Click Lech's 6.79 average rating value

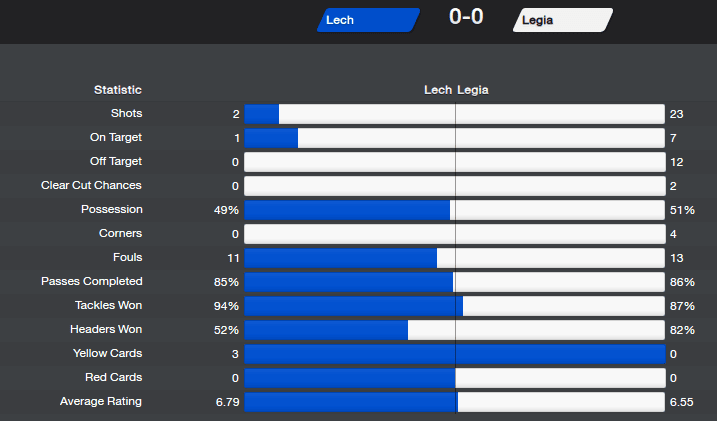coord(227,402)
